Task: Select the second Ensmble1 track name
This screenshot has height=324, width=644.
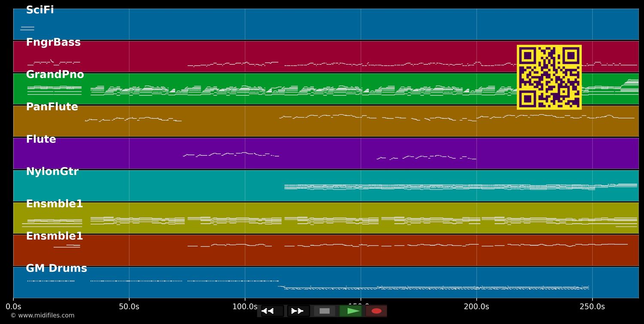Action: click(54, 236)
